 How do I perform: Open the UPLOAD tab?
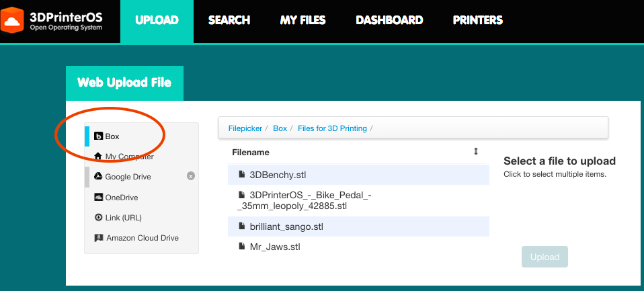[157, 21]
